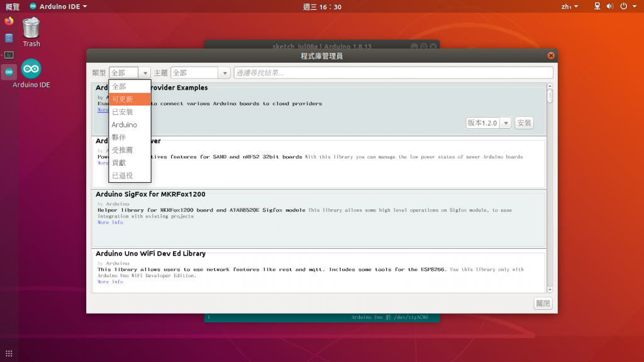Image resolution: width=644 pixels, height=362 pixels.
Task: Show applications grid button
Action: click(x=9, y=353)
